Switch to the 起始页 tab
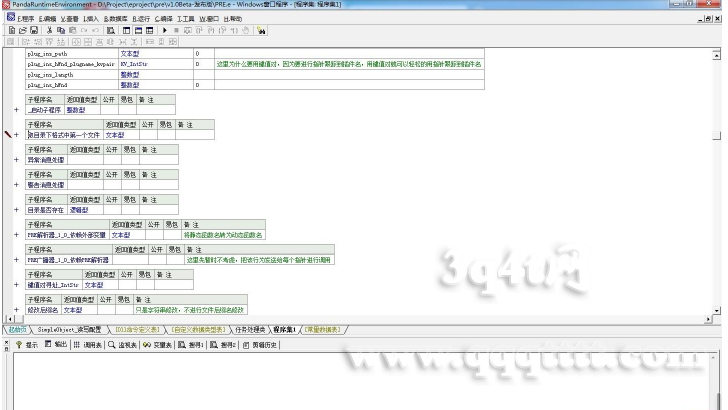This screenshot has width=728, height=410. click(17, 330)
